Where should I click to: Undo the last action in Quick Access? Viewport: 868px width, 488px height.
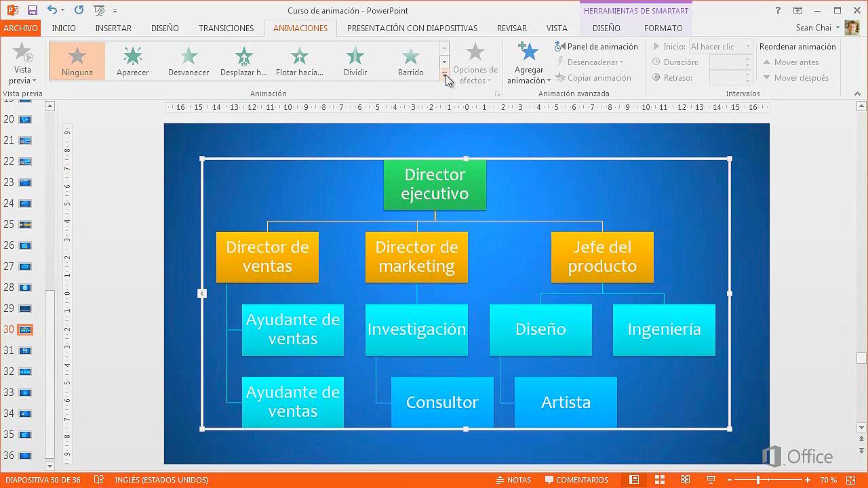pos(52,10)
